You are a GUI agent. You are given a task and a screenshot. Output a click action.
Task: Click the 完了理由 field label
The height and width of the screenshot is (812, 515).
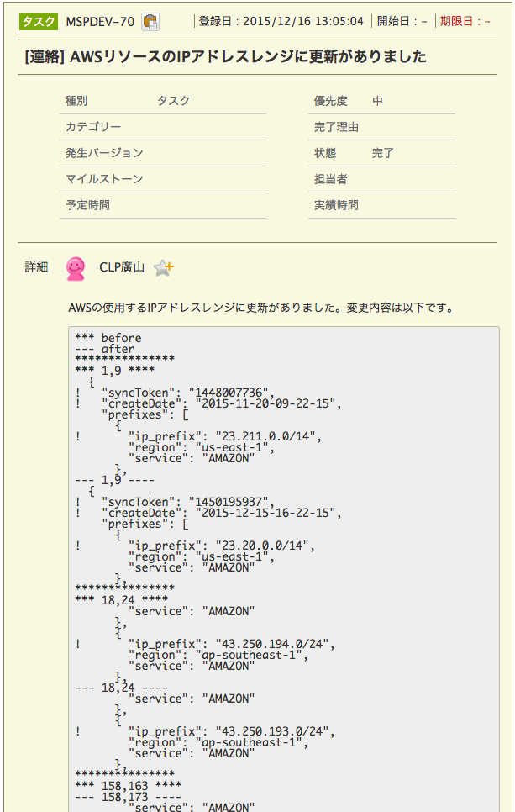point(336,127)
